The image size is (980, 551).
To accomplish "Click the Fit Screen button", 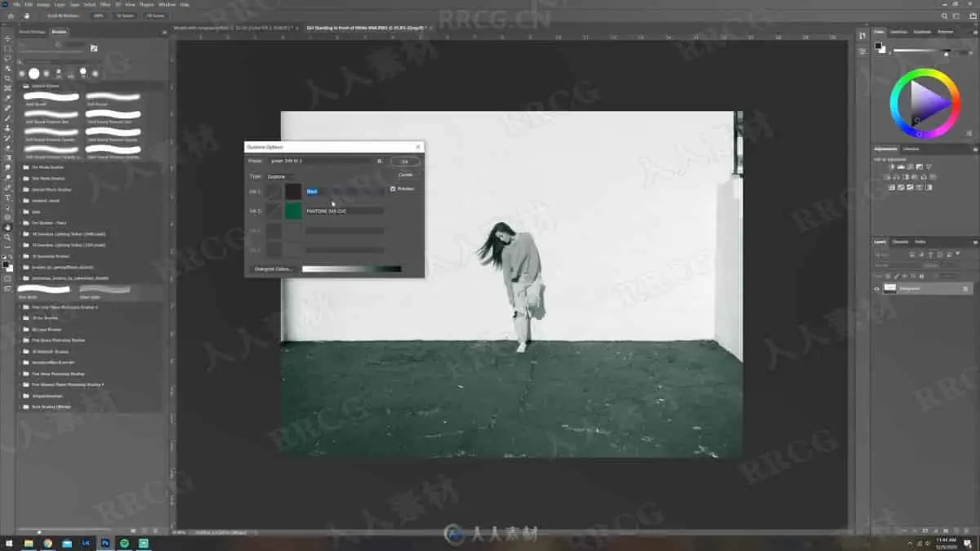I will click(125, 16).
